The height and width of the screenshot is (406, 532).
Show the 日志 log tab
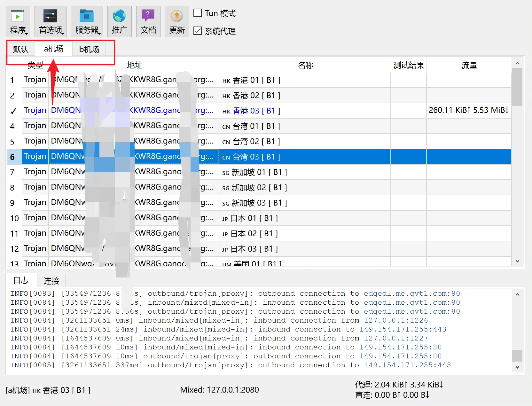[x=21, y=281]
